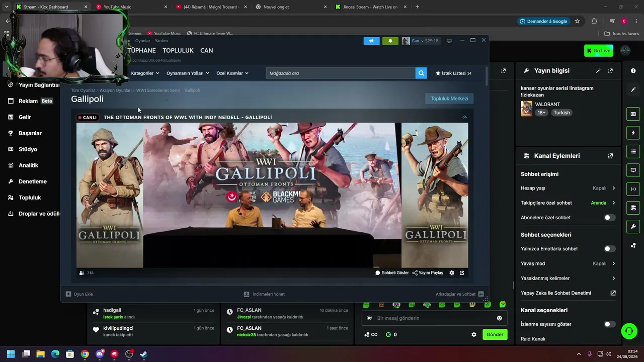Open Başarılar in Kick sidebar

(30, 133)
